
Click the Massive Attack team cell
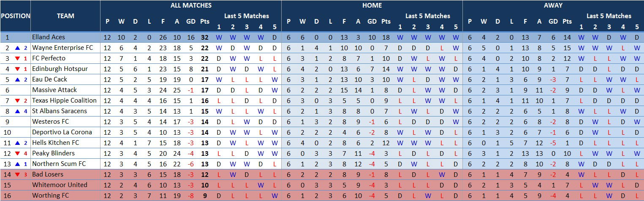(x=54, y=90)
